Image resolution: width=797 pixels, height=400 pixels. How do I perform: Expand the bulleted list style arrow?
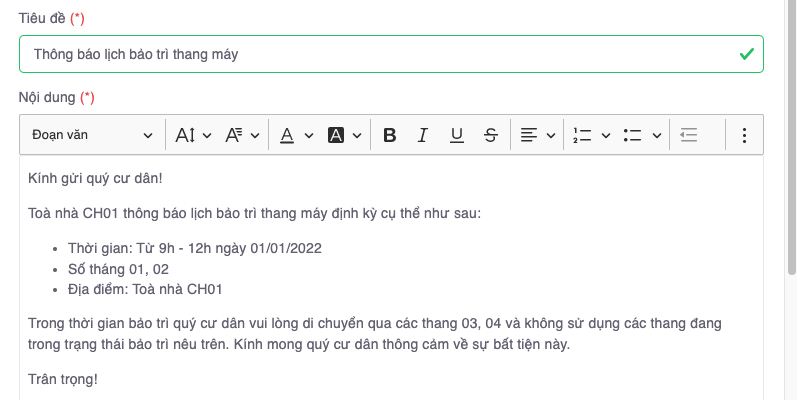(x=657, y=135)
